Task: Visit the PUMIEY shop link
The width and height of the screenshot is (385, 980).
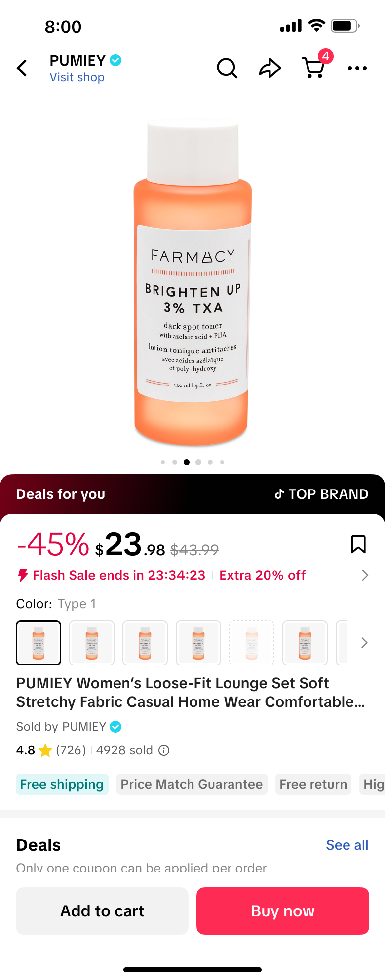Action: point(77,77)
